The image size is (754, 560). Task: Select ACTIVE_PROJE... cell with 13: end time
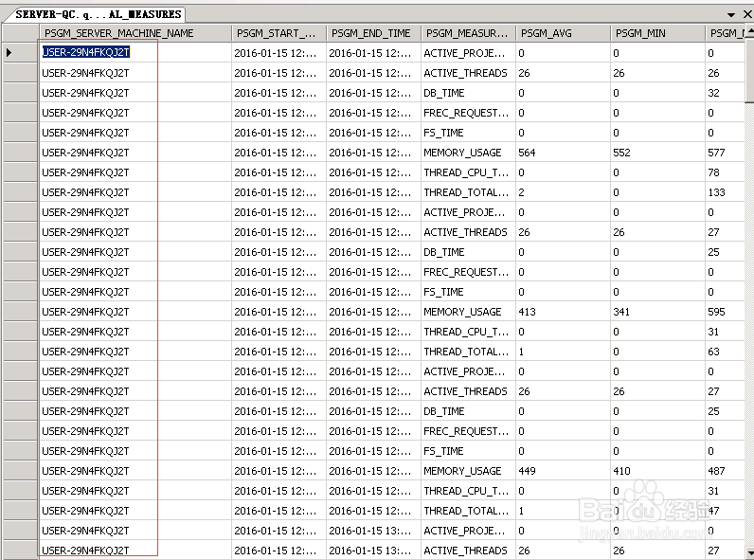pos(468,531)
